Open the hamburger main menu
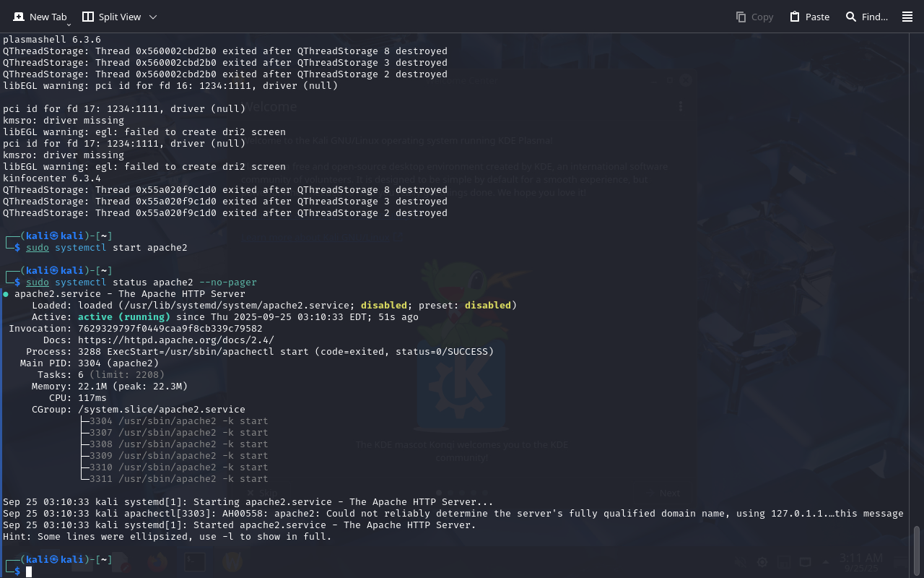The image size is (924, 578). [x=907, y=17]
